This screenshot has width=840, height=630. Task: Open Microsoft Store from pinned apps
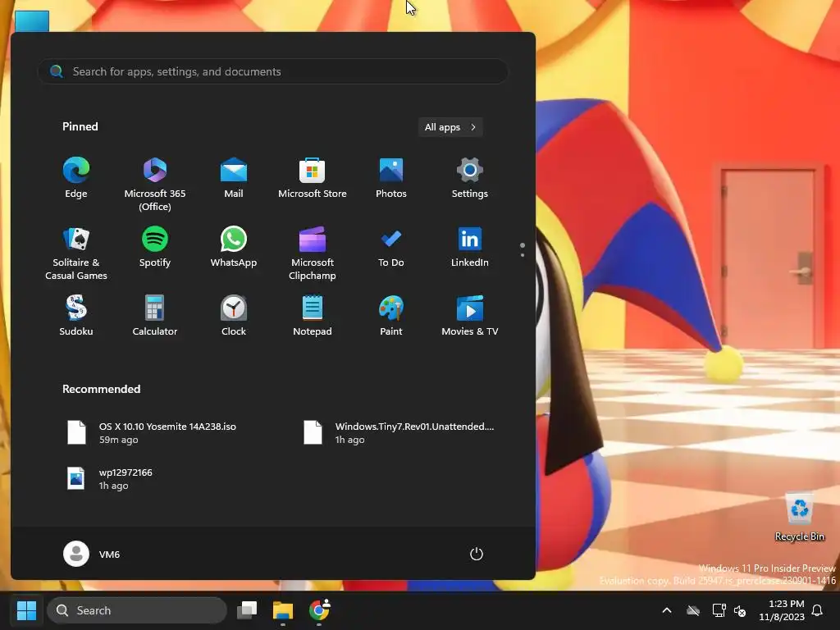(313, 178)
